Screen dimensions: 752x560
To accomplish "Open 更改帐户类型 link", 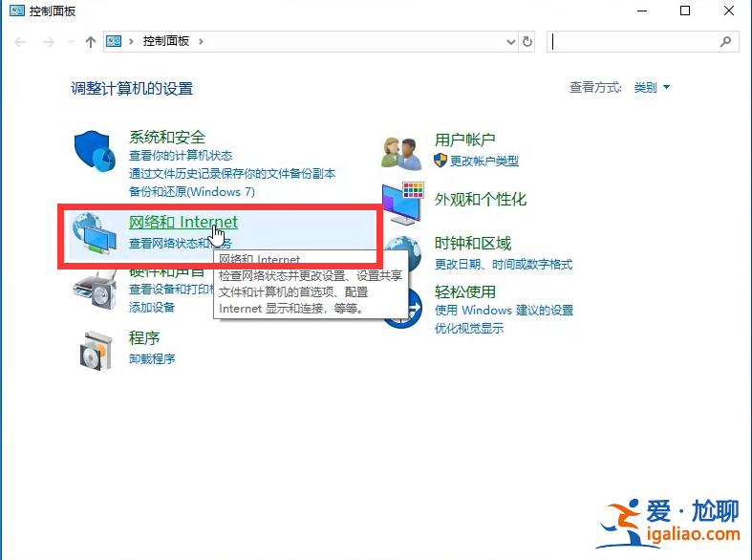I will (483, 161).
